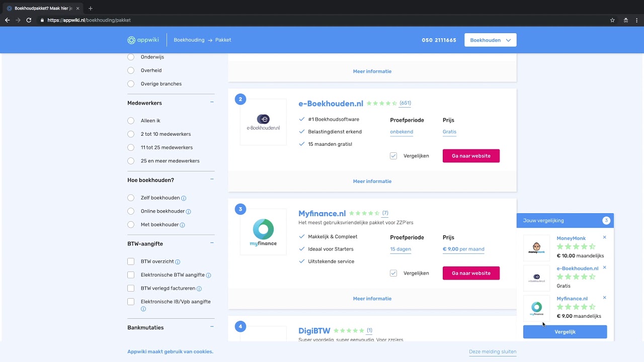The width and height of the screenshot is (644, 362).
Task: Go to website for e-Boekhouden.nl
Action: point(471,156)
